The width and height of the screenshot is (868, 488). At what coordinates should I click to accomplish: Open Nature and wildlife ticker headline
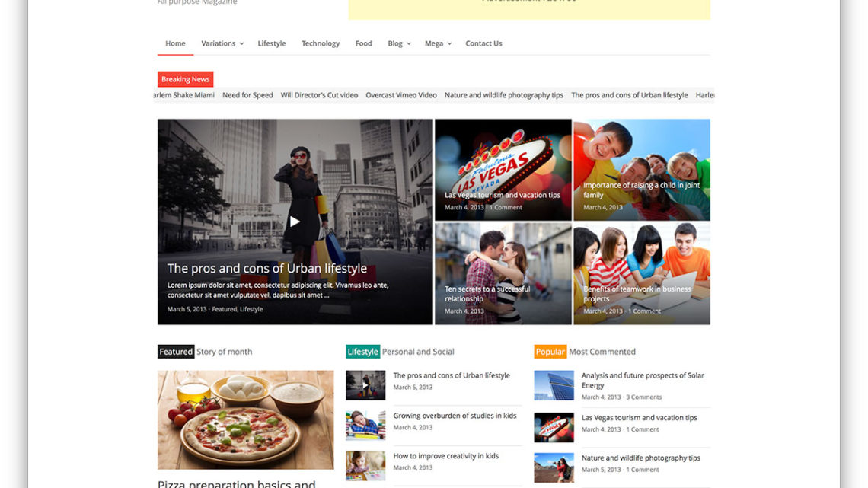point(504,95)
